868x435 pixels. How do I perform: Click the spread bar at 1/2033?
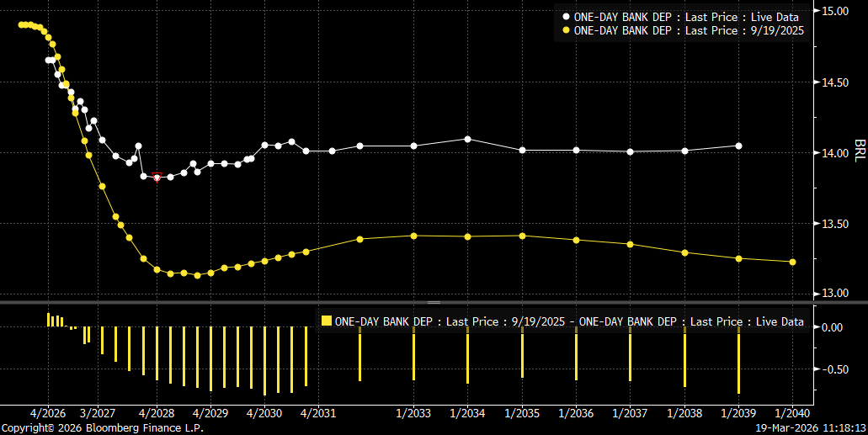[x=413, y=353]
